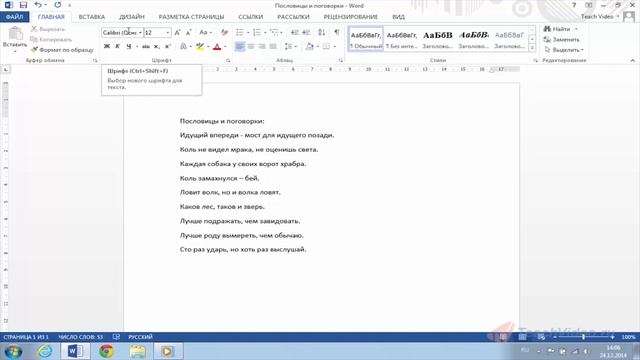Click the Borders icon in the paragraph group
Viewport: 640px width, 360px height.
tap(326, 47)
